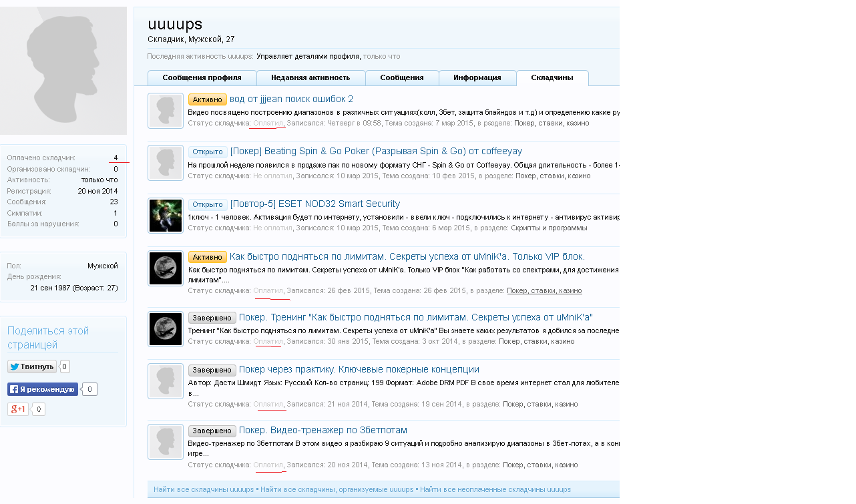Viewport: 856px width, 504px height.
Task: Click "Складчик, Мужской, 27" subtitle text
Action: 191,40
